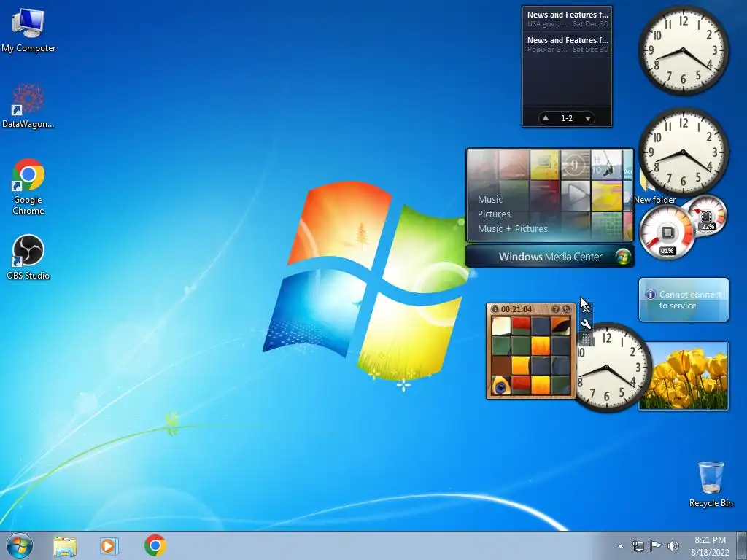Select the New folder desktop icon
Screen dimensions: 747x560
[x=654, y=200]
